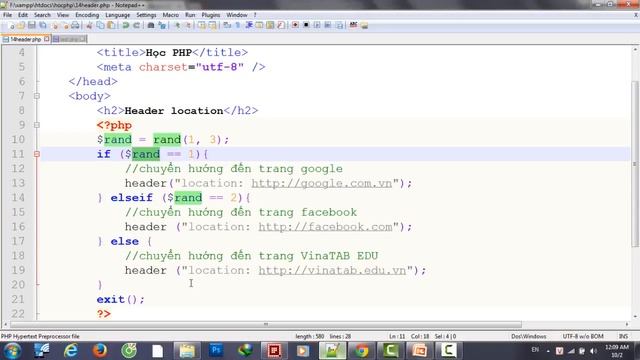The width and height of the screenshot is (640, 360).
Task: Open the Plugins menu
Action: pos(211,15)
